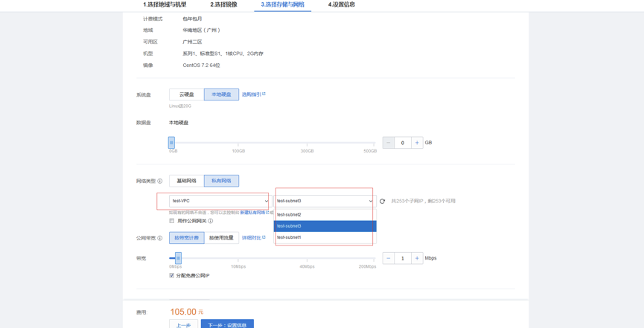Uncheck the 分配免费公网IP checkbox

[172, 275]
